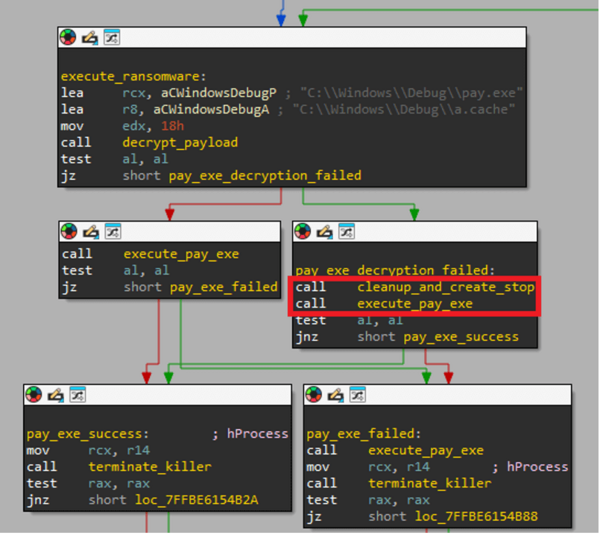This screenshot has height=541, width=600.
Task: Click the edit icon on execute_ransomware node
Action: [x=89, y=38]
